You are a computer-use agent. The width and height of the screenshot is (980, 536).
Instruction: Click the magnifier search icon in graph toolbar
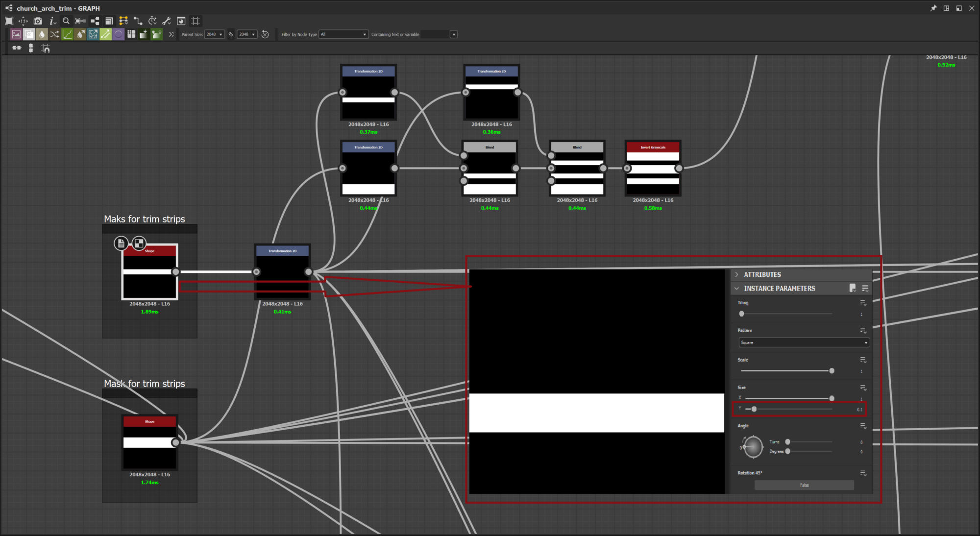66,21
